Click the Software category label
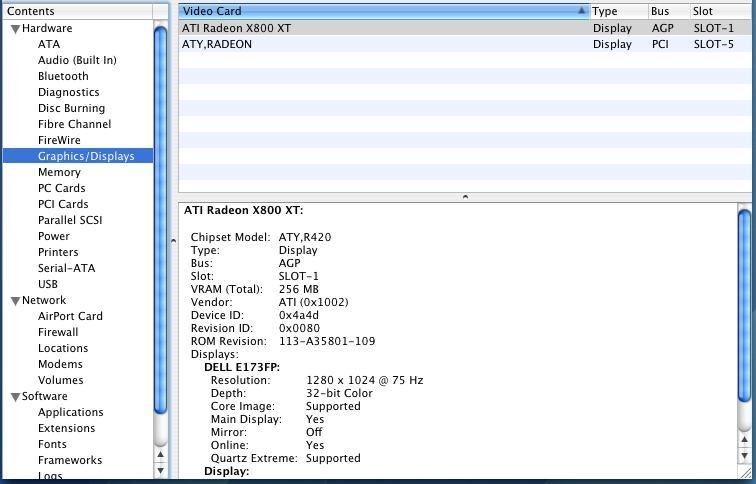This screenshot has height=484, width=756. tap(44, 396)
